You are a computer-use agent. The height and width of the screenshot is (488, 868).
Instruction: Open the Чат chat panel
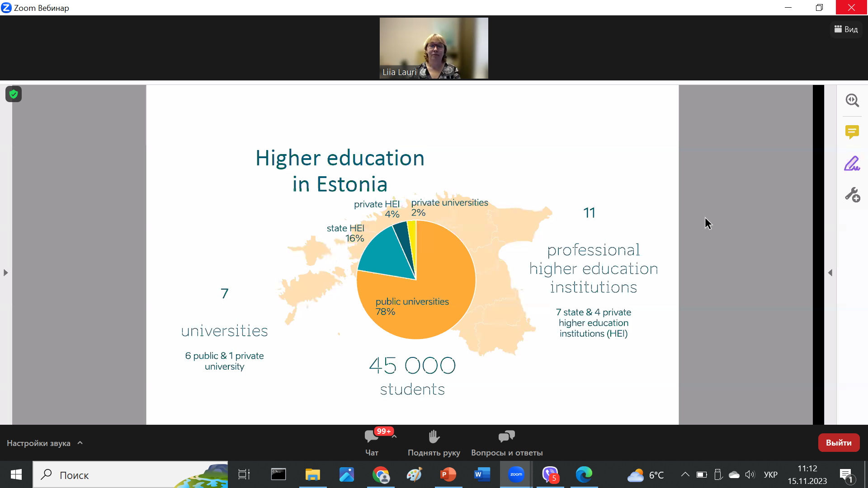[x=372, y=442]
